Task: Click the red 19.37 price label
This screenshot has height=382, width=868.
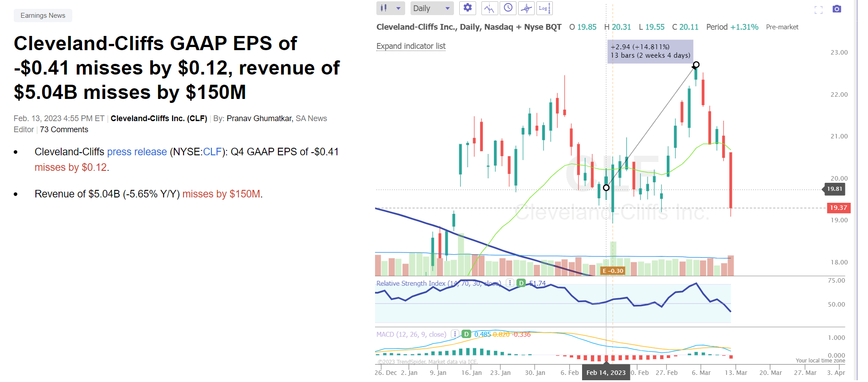Action: pos(838,208)
